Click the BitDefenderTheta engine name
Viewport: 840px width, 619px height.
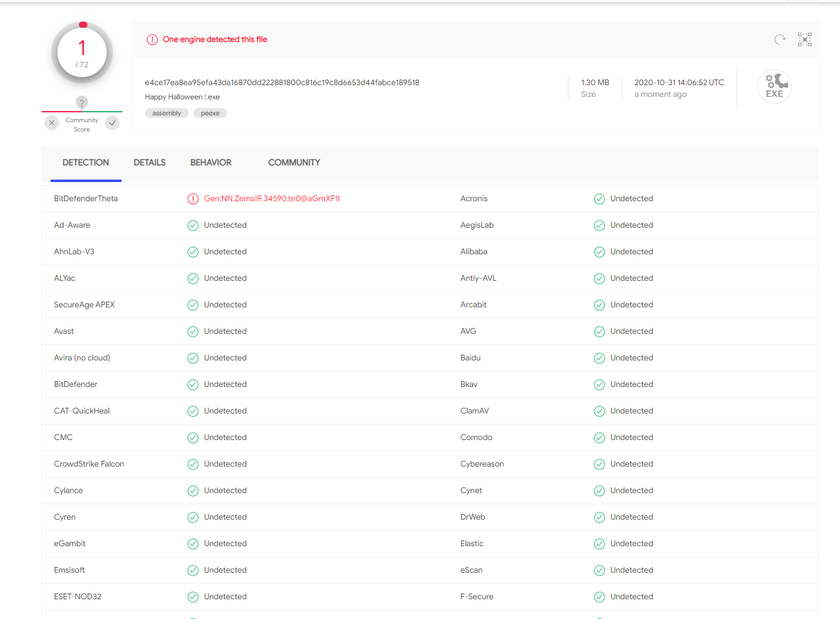pos(86,199)
